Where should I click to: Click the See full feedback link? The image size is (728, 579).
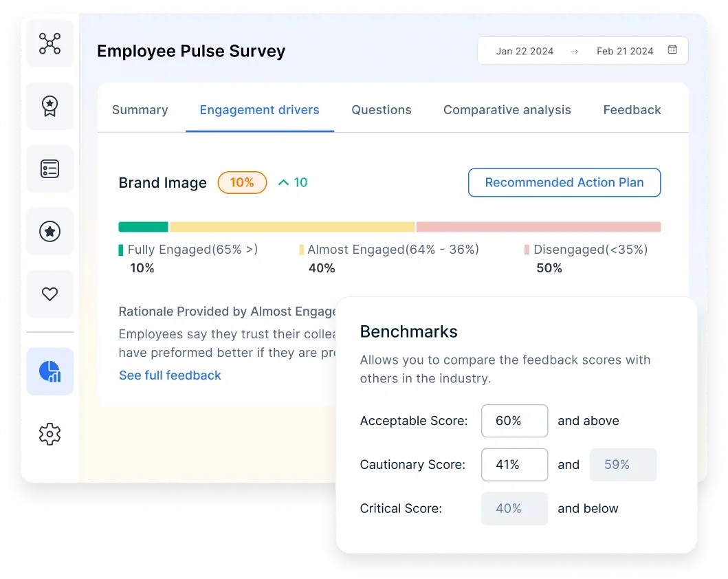coord(170,375)
